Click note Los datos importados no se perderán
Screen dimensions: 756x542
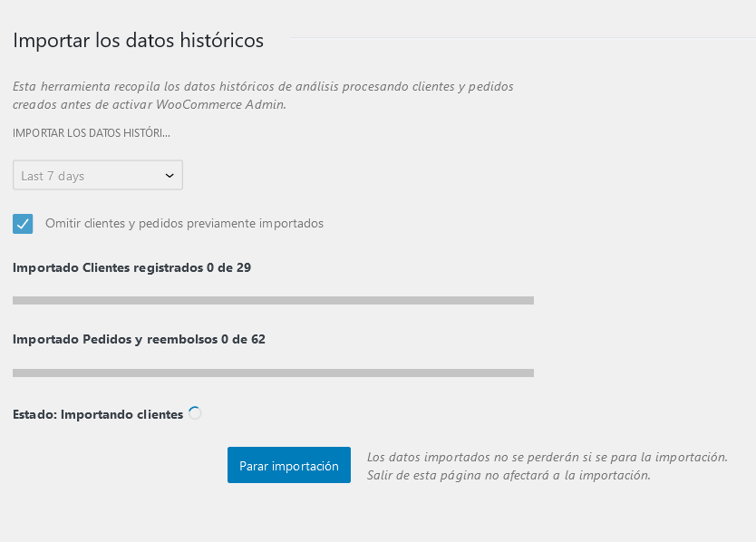548,457
